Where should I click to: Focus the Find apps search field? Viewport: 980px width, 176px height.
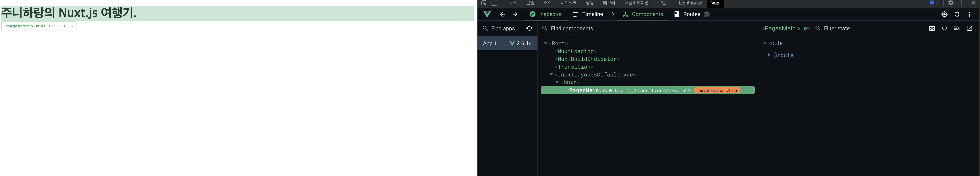pos(504,28)
